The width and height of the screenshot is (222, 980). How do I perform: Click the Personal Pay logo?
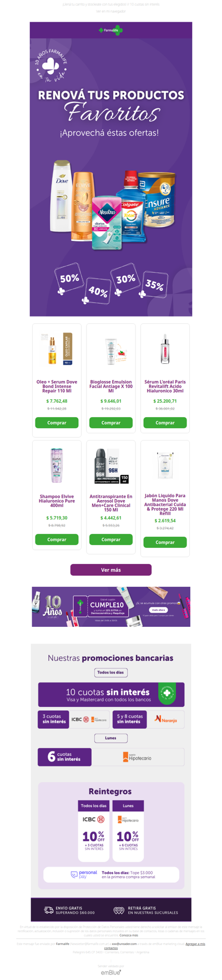[84, 874]
